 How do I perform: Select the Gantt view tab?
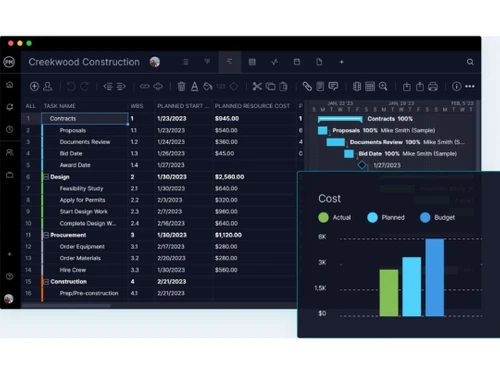tap(230, 62)
